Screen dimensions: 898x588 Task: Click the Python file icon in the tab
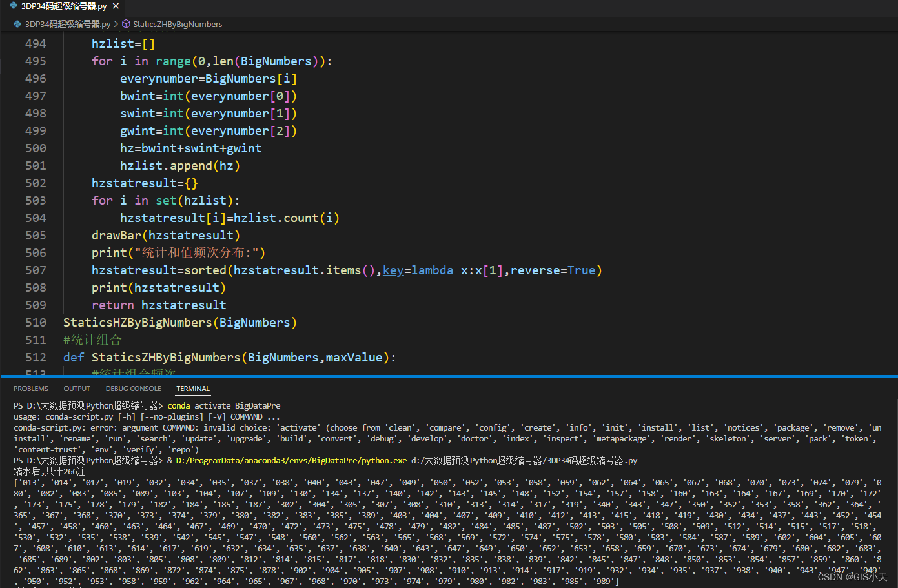tap(14, 6)
